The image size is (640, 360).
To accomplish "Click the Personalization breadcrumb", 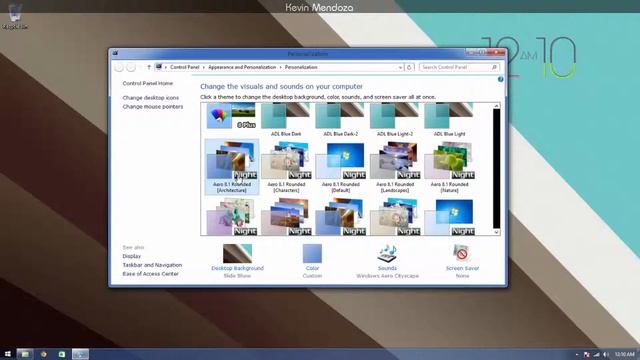I will (301, 67).
